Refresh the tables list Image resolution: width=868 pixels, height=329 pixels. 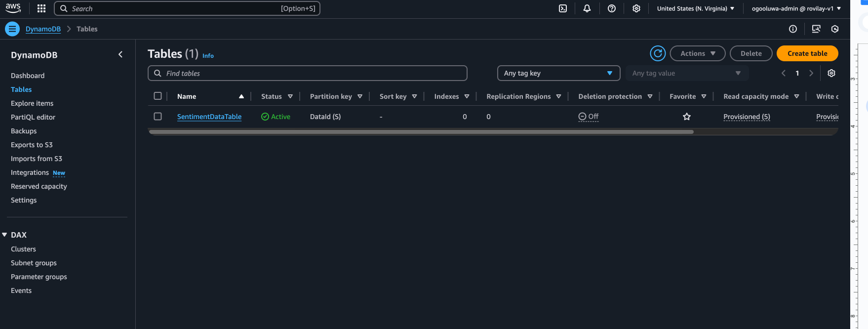pyautogui.click(x=658, y=53)
